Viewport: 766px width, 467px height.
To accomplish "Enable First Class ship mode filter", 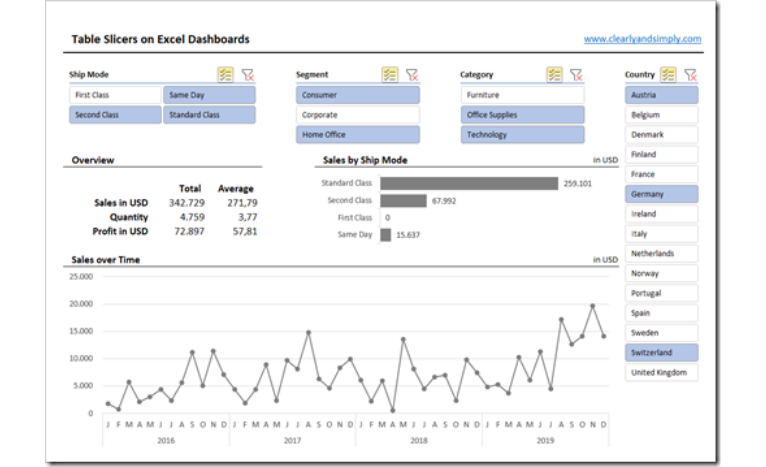I will pyautogui.click(x=115, y=95).
